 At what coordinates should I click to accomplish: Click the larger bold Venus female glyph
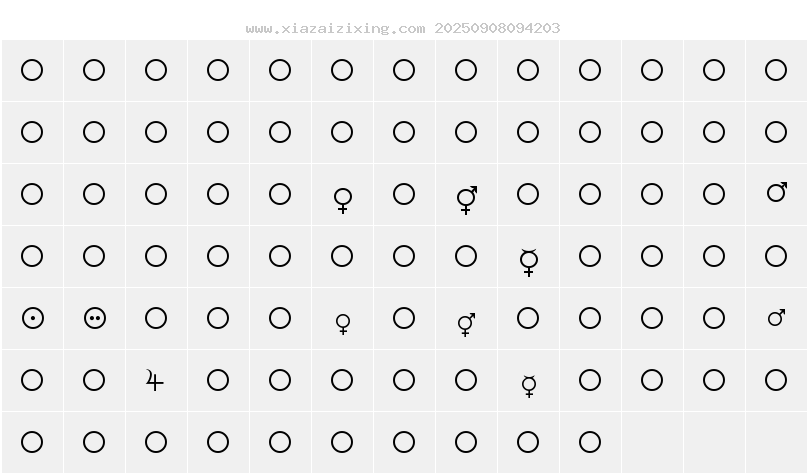click(343, 200)
